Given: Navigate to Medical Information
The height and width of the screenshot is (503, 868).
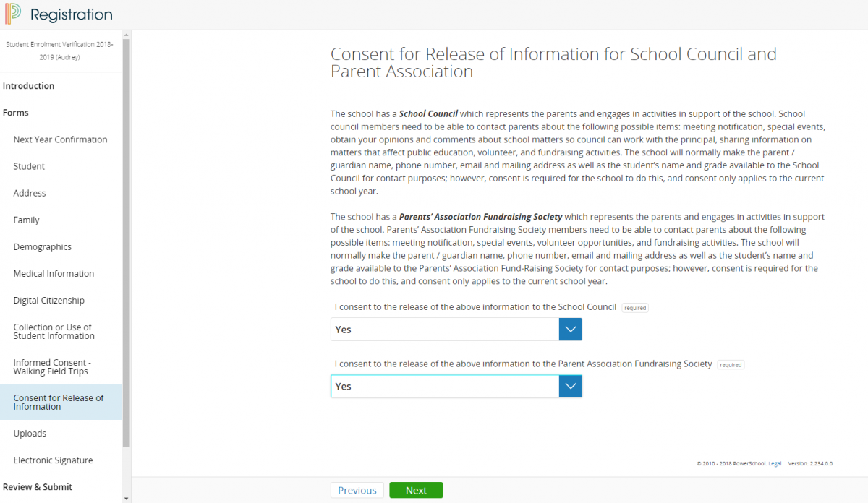Looking at the screenshot, I should (x=54, y=273).
